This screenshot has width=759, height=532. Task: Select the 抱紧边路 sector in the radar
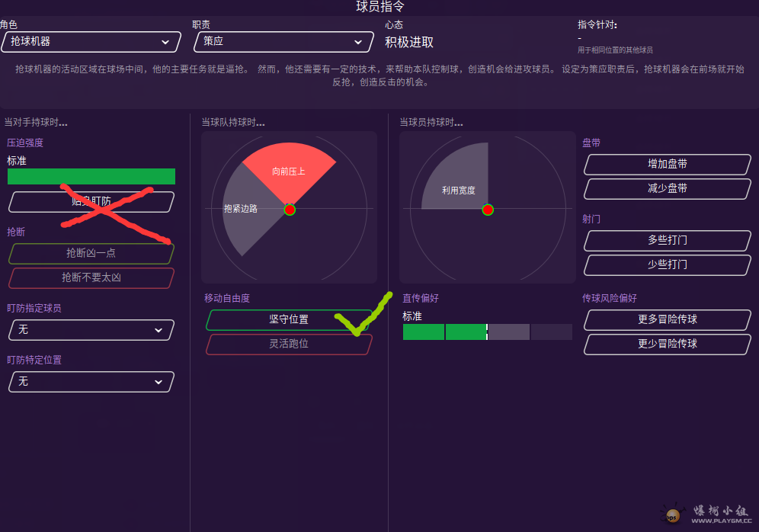coord(242,210)
